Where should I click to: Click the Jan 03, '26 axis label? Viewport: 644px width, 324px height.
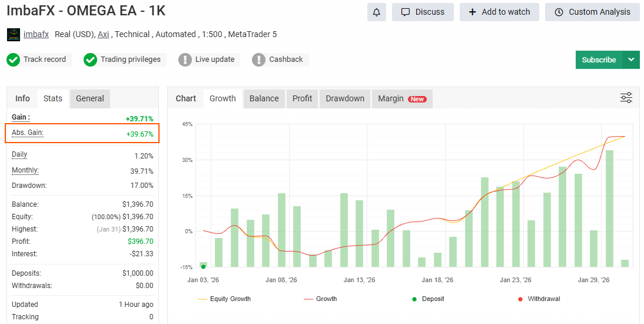point(203,280)
